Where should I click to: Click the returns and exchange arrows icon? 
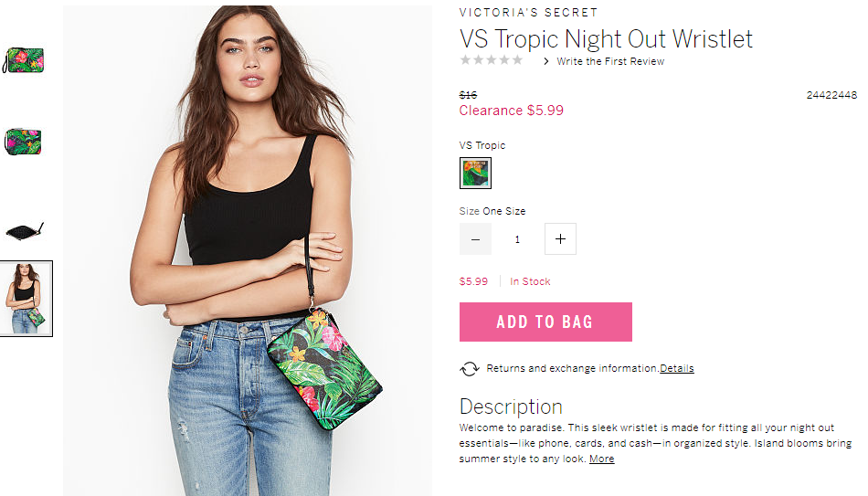pos(469,369)
